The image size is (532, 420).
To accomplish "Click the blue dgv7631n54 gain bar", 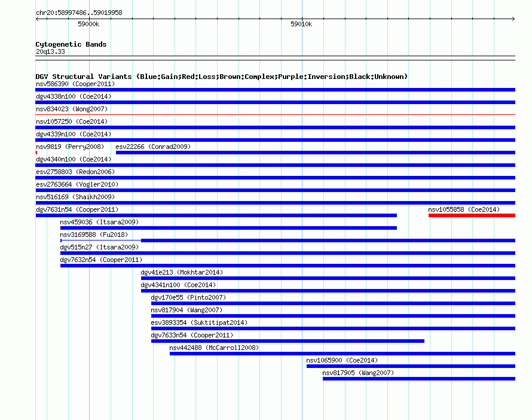I will coord(216,215).
